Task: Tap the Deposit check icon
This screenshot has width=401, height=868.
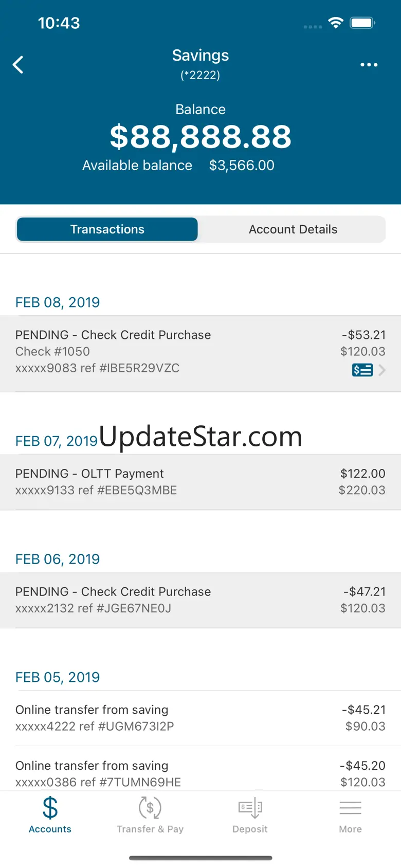Action: [250, 807]
